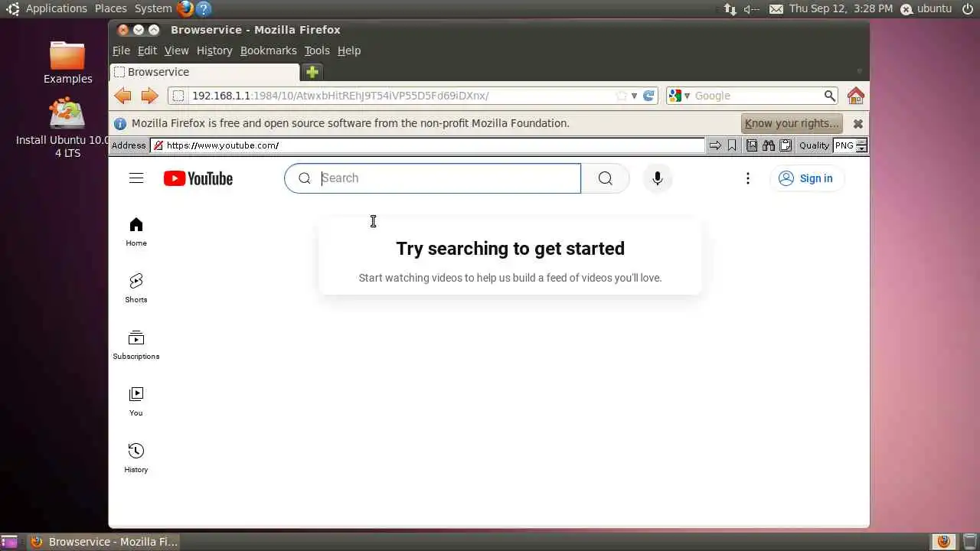Click the power shutdown icon

[x=968, y=8]
